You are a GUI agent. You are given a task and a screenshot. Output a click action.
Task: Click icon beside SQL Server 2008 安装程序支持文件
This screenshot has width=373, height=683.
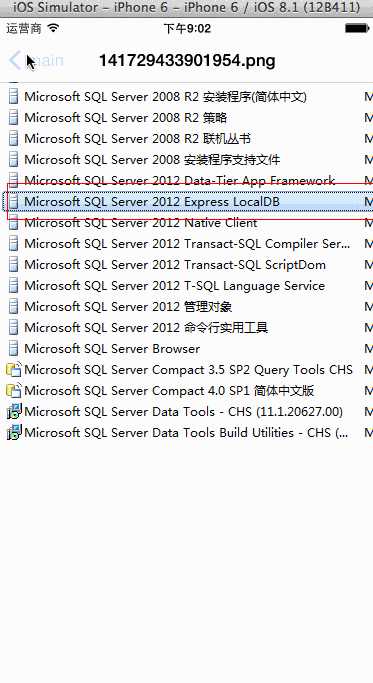click(14, 159)
